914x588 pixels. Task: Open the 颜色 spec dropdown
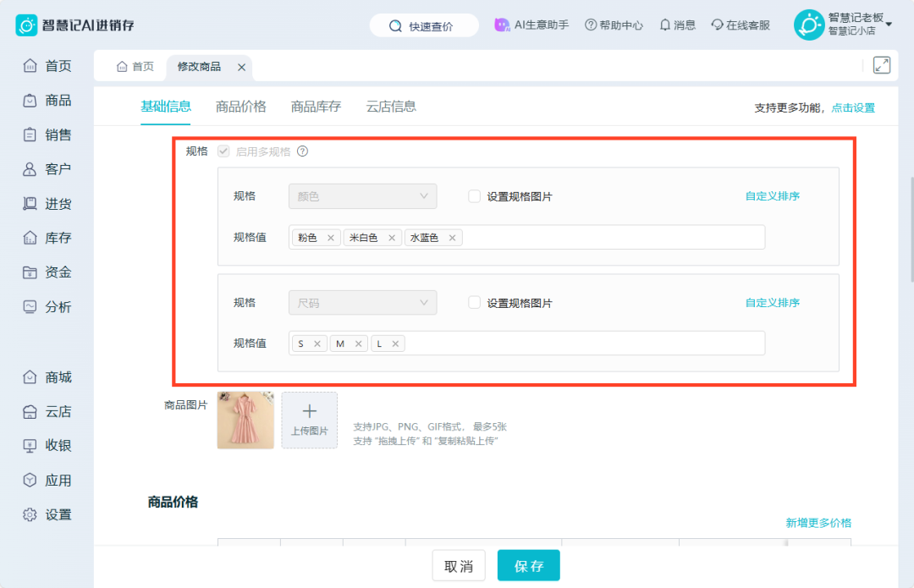[x=362, y=196]
